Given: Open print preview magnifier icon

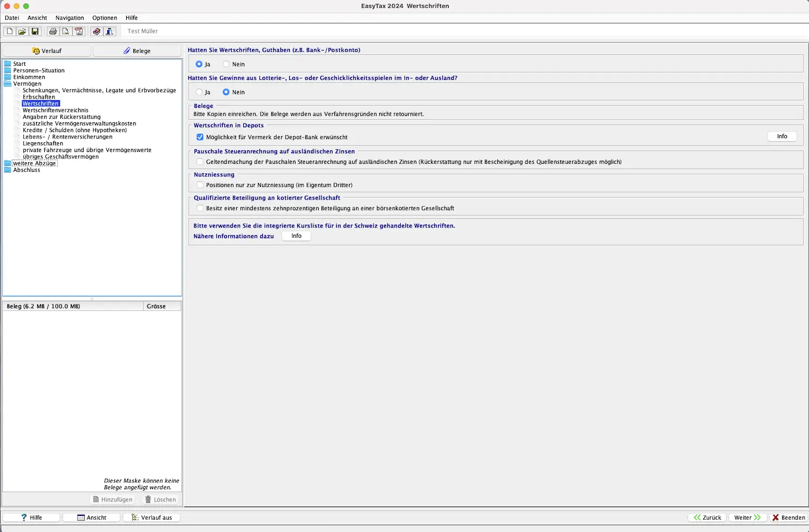Looking at the screenshot, I should coord(66,31).
